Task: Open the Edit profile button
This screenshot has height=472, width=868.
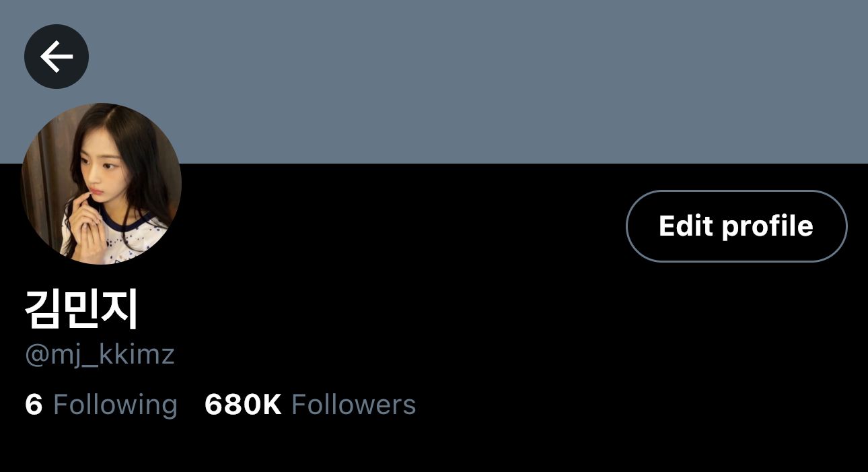Action: 736,226
